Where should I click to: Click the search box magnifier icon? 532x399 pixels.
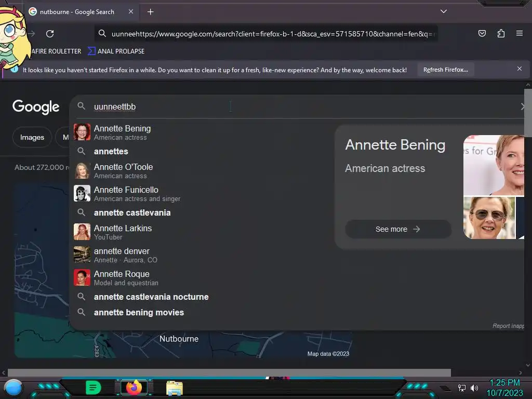tap(81, 106)
